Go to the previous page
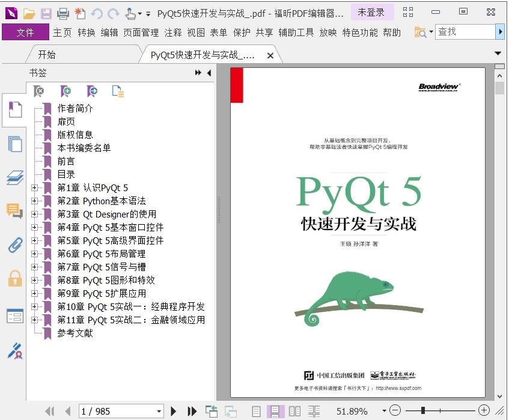The width and height of the screenshot is (509, 420). (68, 412)
